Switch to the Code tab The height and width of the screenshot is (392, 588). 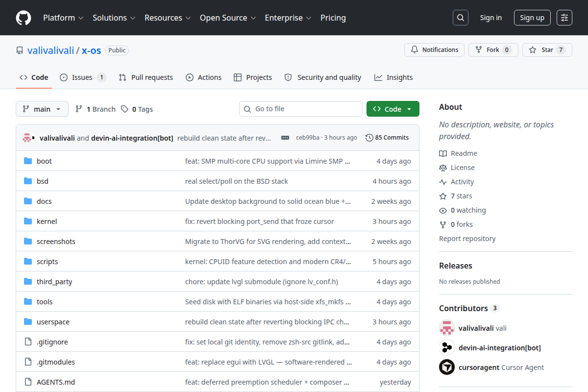(x=34, y=77)
